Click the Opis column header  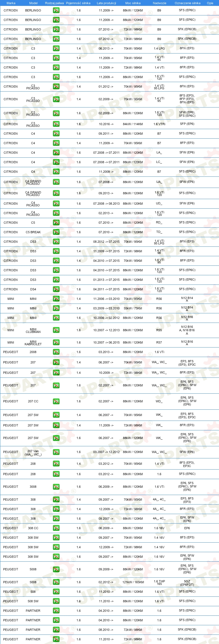[x=210, y=3]
